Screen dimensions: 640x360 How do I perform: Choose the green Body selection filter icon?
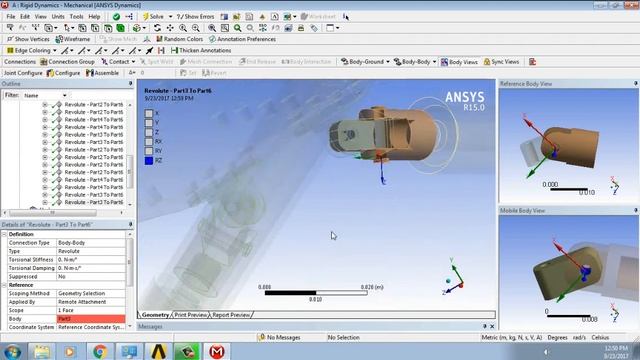tap(121, 28)
